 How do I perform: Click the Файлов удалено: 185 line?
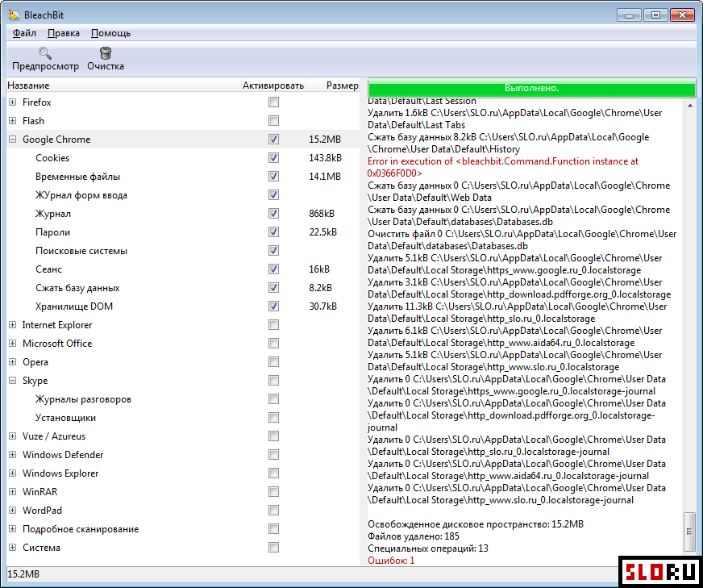414,536
